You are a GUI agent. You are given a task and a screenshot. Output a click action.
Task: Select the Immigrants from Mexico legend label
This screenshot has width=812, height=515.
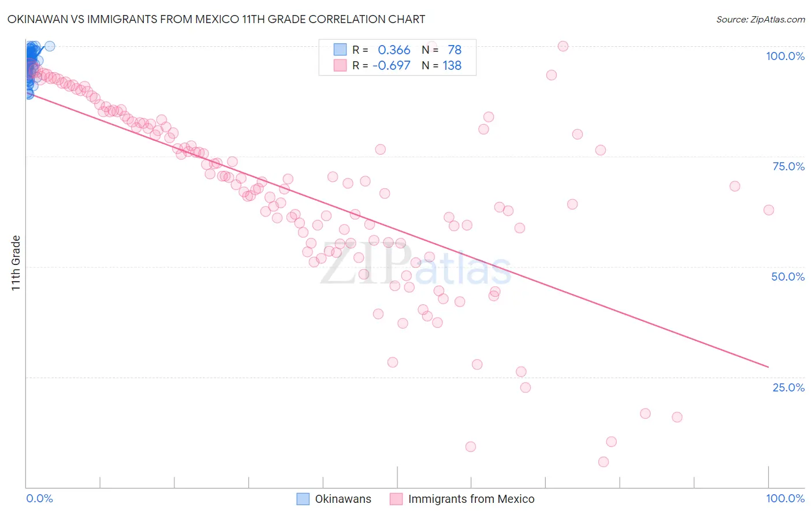471,499
